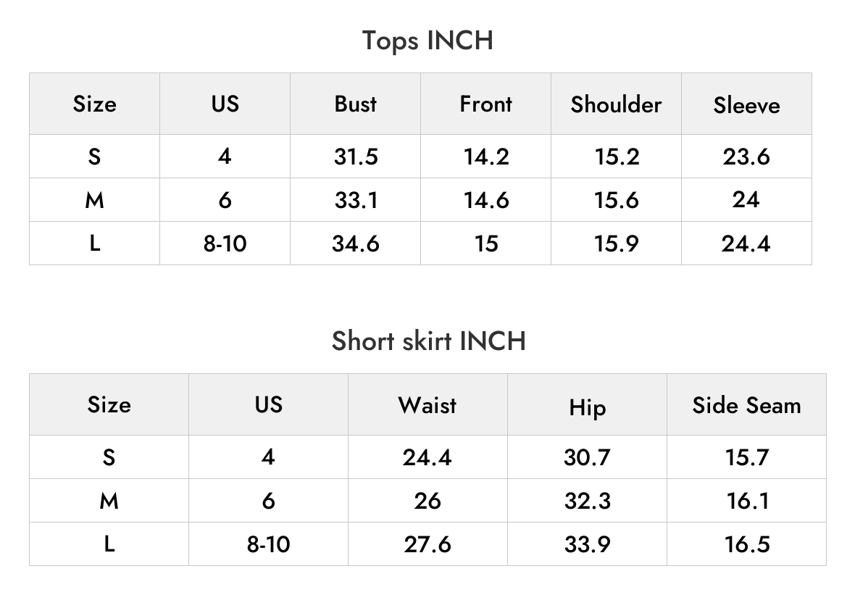Click the M size cell in skirt table
Viewport: 855px width, 616px height.
pyautogui.click(x=109, y=501)
